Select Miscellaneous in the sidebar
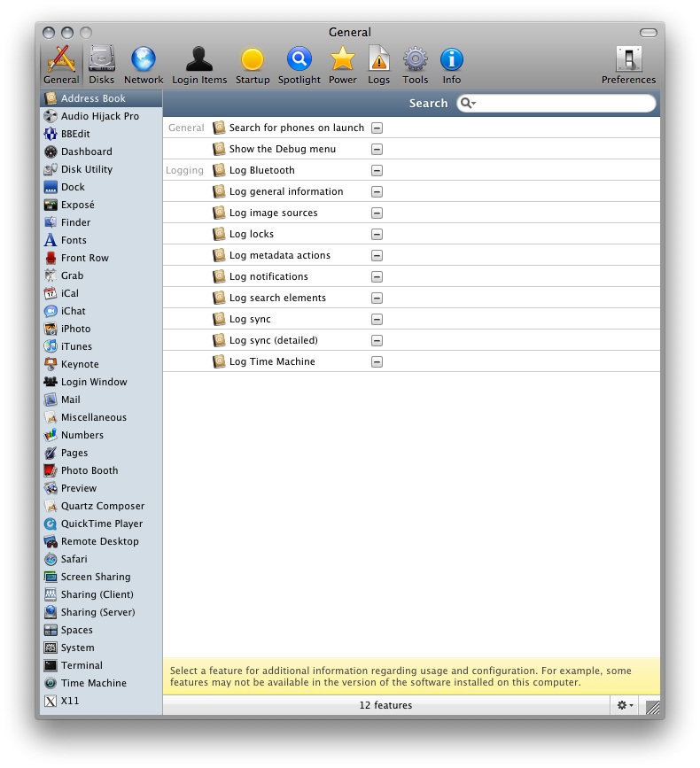The height and width of the screenshot is (768, 700). point(101,417)
